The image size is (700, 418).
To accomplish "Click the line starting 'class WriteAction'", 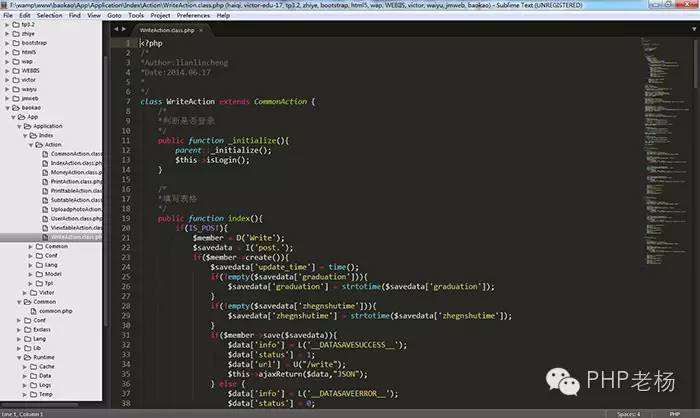I will pos(228,102).
